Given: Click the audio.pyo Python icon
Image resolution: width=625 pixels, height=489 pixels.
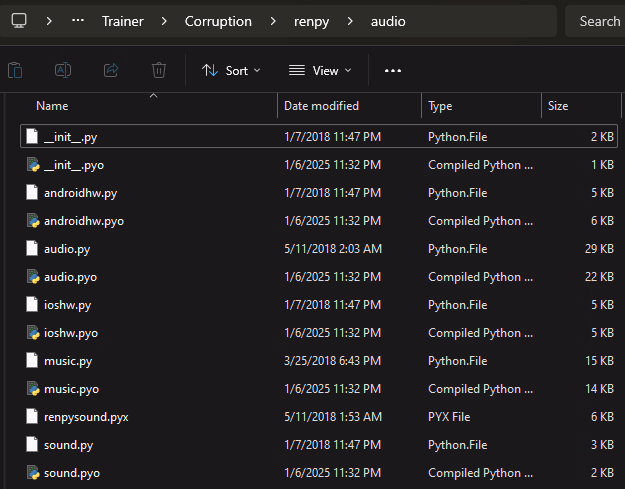Looking at the screenshot, I should click(x=33, y=276).
